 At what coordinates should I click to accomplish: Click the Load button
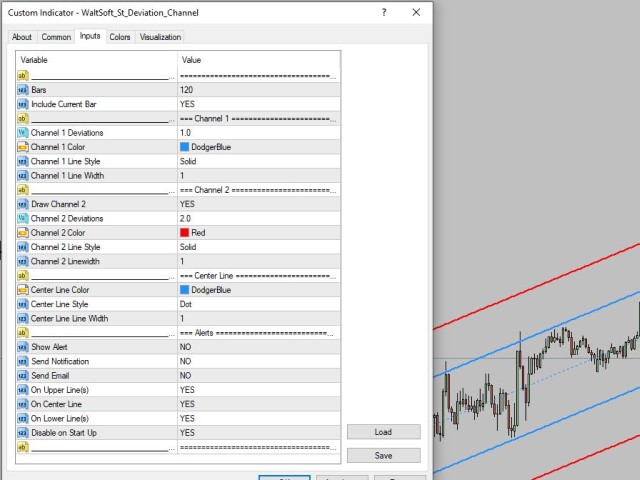coord(384,432)
